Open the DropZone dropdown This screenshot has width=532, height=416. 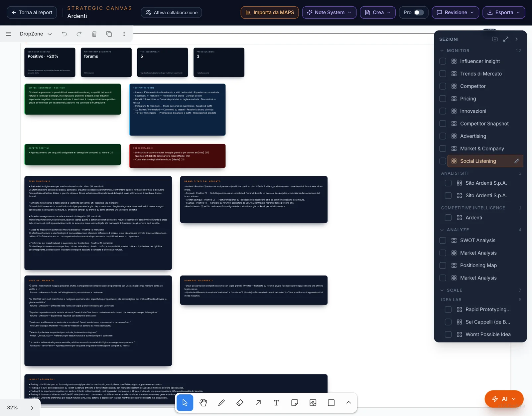click(36, 34)
